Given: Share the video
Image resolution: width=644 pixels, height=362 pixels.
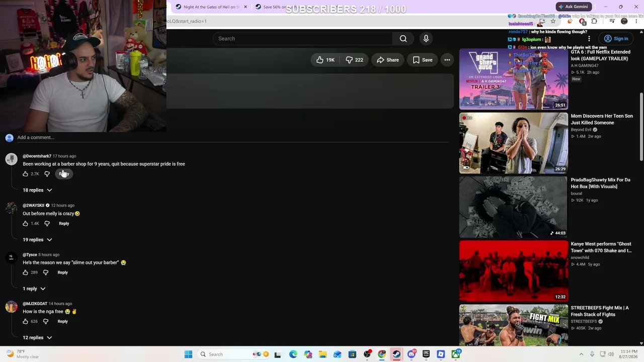Looking at the screenshot, I should click(x=387, y=60).
